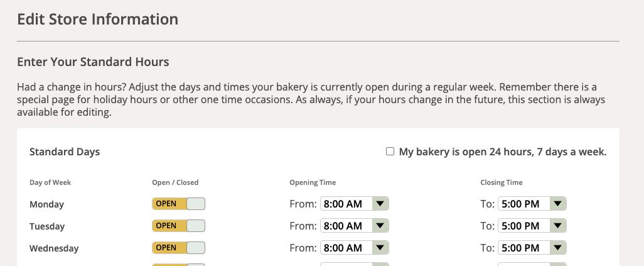Click Tuesday closing time arrow icon
Screen dimensions: 644x266
tap(558, 226)
